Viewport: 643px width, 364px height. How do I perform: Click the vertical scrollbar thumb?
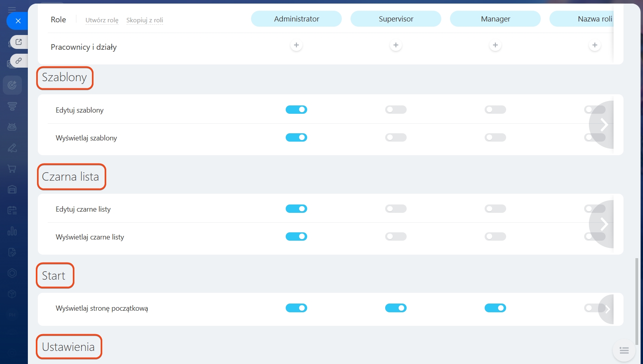click(x=637, y=302)
